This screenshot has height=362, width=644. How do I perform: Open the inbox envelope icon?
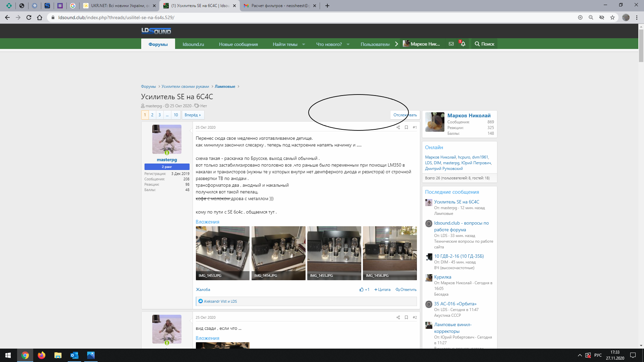point(451,44)
